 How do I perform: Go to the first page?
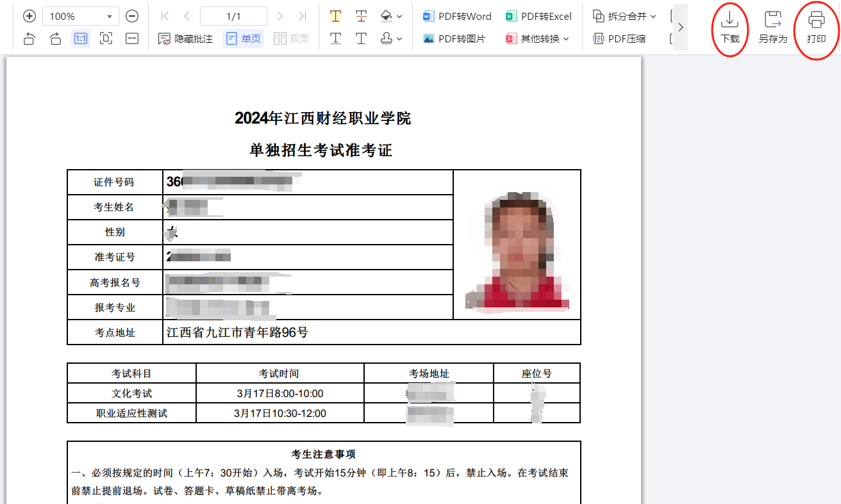tap(165, 16)
